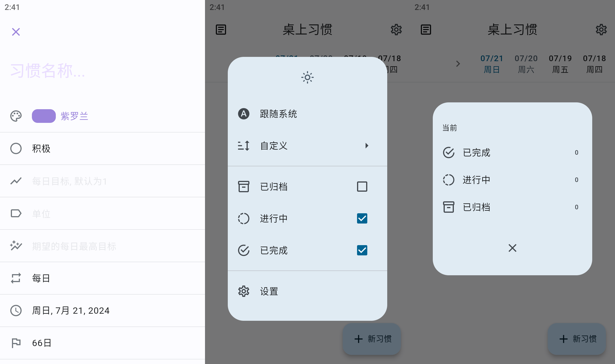
Task: Click the habit name input field
Action: click(102, 71)
